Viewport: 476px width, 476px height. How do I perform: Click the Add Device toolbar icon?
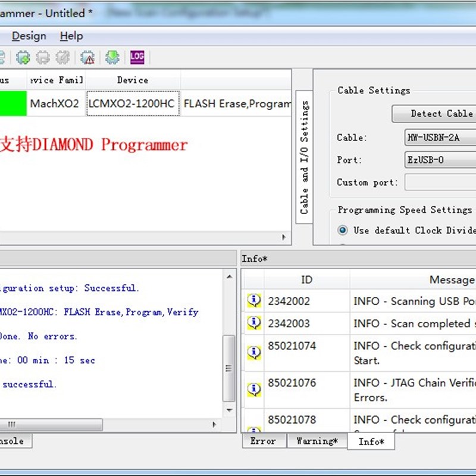tap(24, 57)
